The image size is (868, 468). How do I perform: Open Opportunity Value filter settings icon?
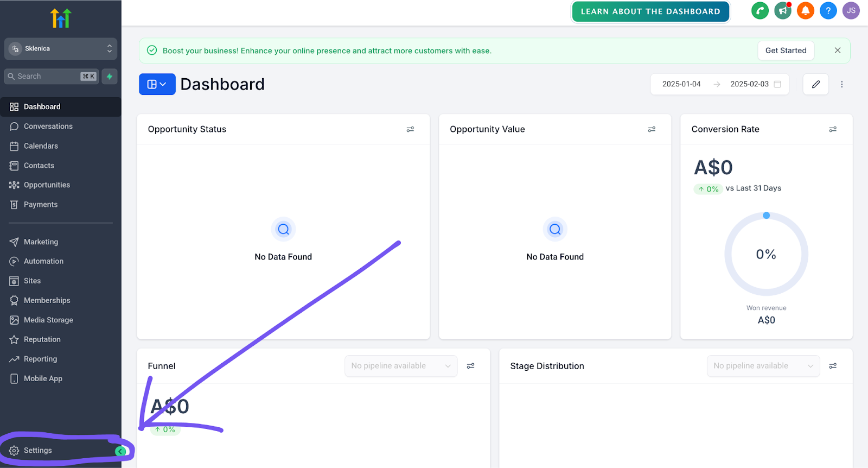pyautogui.click(x=652, y=129)
